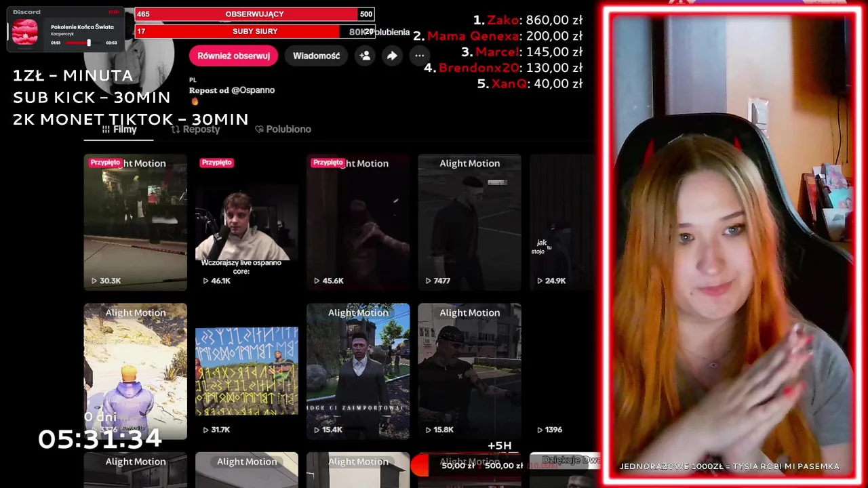868x488 pixels.
Task: Click the play icon beside 46.1K views
Action: 205,281
